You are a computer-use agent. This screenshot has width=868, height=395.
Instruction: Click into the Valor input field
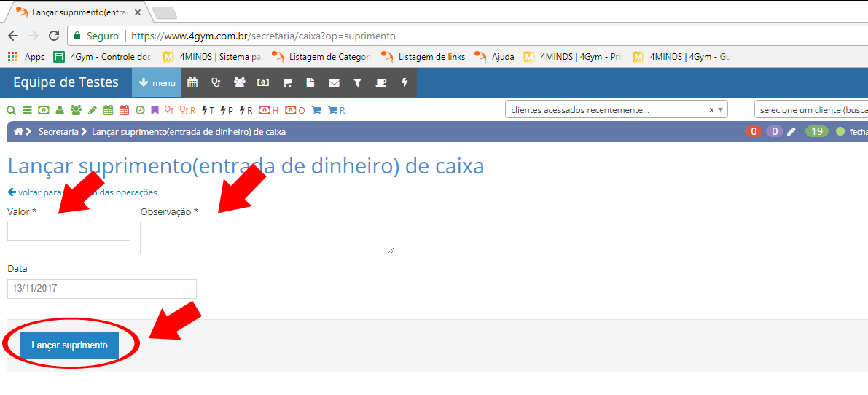[69, 232]
